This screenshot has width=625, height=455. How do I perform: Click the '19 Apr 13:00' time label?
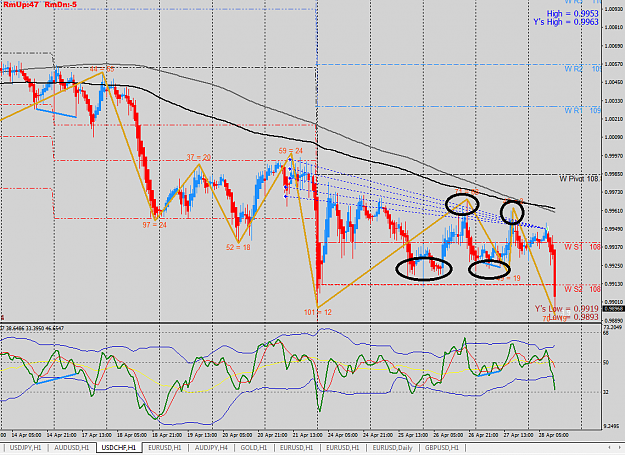coord(202,435)
